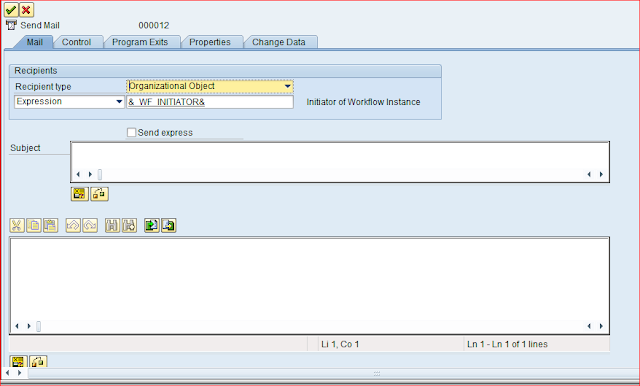The image size is (640, 386).
Task: Open binding icon beneath the message body editor
Action: pos(38,361)
